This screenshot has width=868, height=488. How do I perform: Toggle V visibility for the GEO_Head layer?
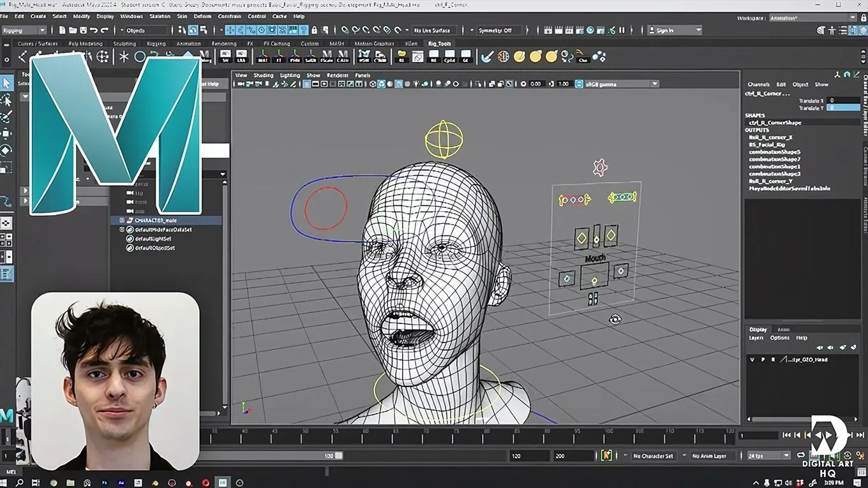752,360
